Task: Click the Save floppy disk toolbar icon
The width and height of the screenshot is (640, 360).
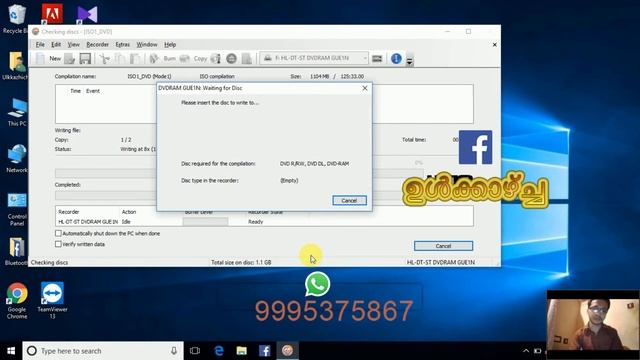Action: (x=85, y=59)
